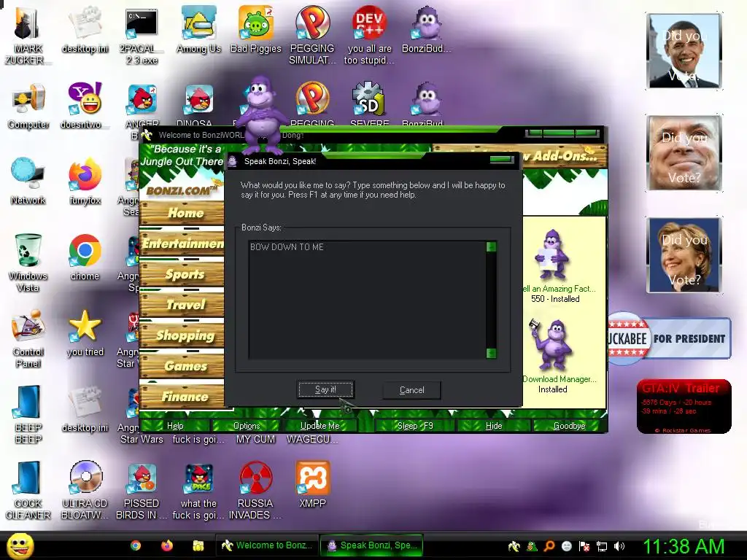Viewport: 747px width, 560px height.
Task: Click the Say it! button
Action: point(325,389)
